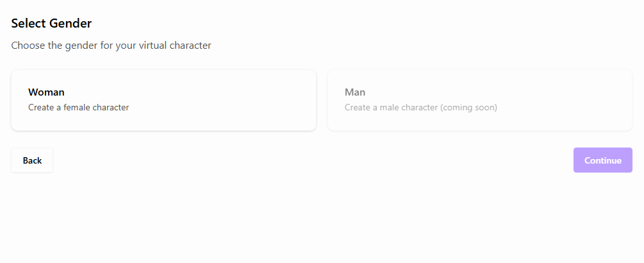
Task: Choose male as the character gender
Action: 480,100
